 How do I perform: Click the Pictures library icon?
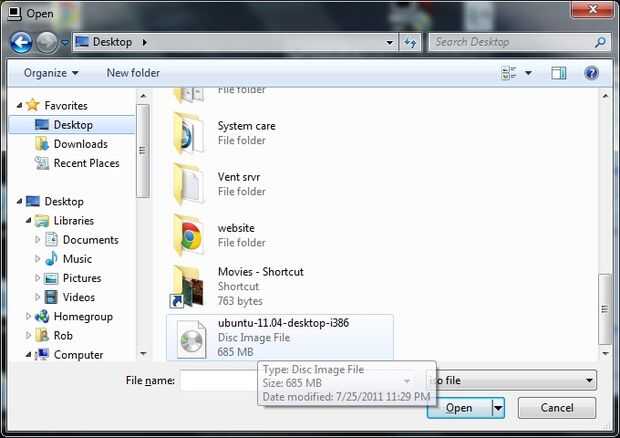click(51, 278)
